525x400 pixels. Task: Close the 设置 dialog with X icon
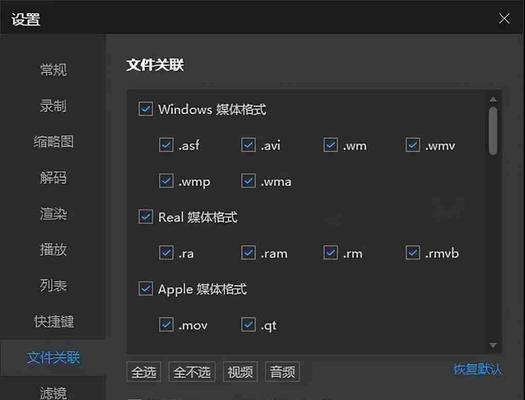pos(504,19)
